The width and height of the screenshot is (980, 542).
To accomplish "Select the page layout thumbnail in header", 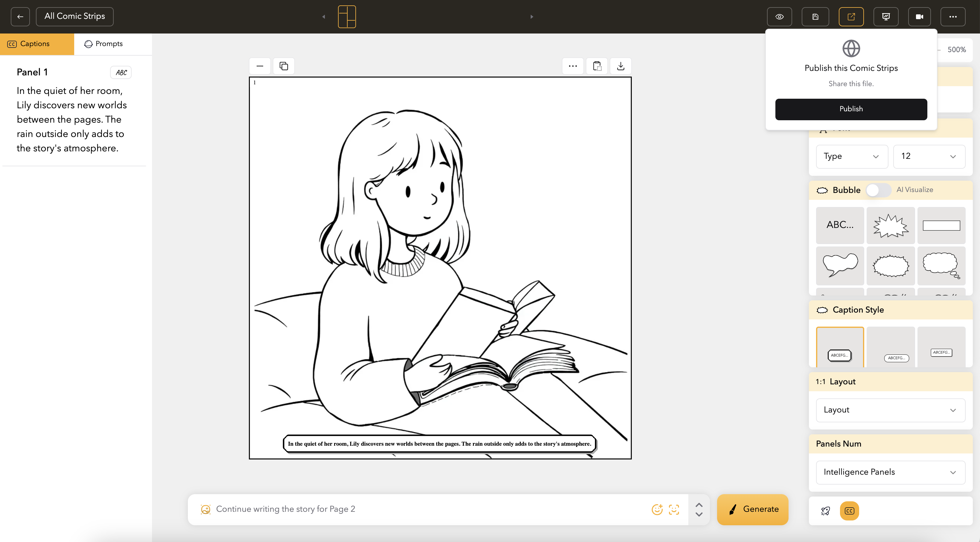I will (x=347, y=16).
